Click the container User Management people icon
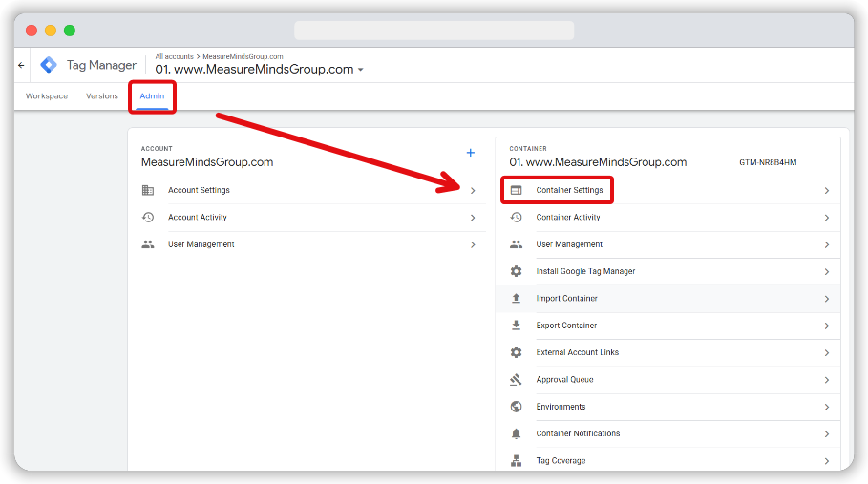This screenshot has height=484, width=868. pos(516,244)
